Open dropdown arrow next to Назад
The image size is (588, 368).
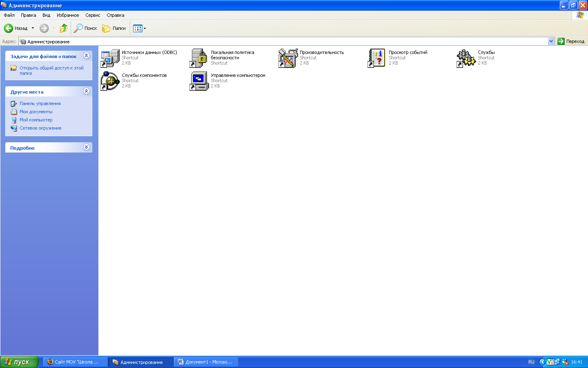coord(33,28)
